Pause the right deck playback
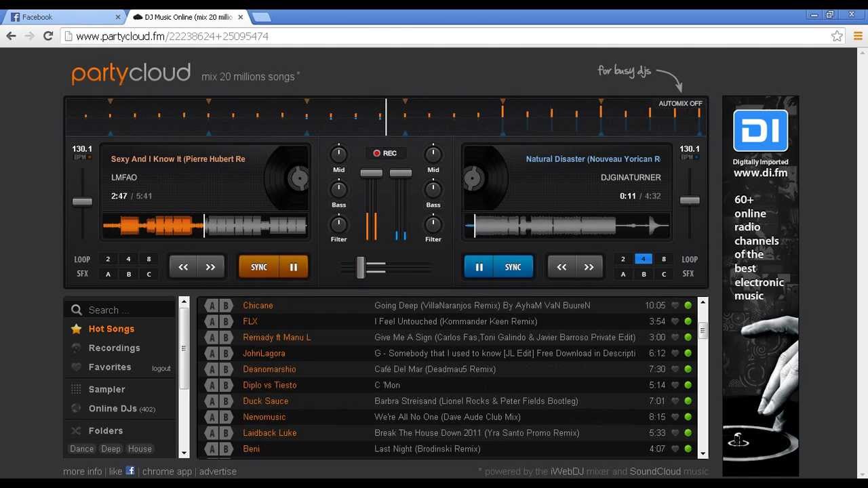868x488 pixels. pyautogui.click(x=479, y=267)
